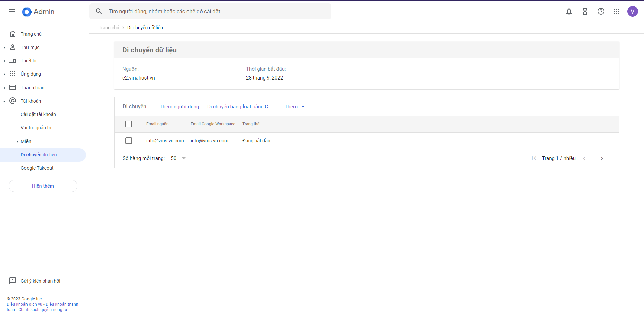The image size is (644, 316).
Task: Click the notifications bell icon
Action: click(569, 11)
